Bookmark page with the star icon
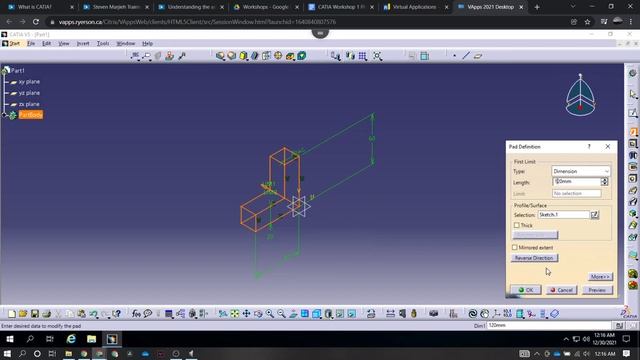 [x=587, y=22]
